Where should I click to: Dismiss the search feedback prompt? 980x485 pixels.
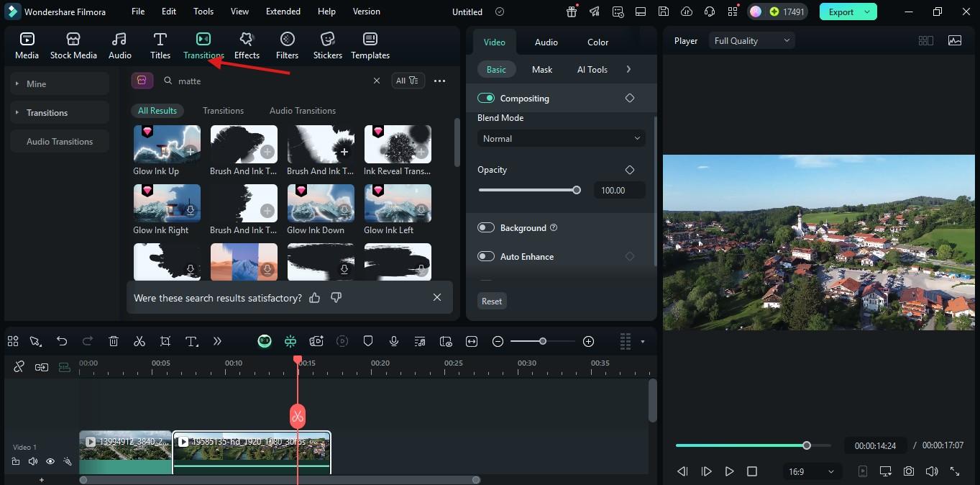coord(436,297)
